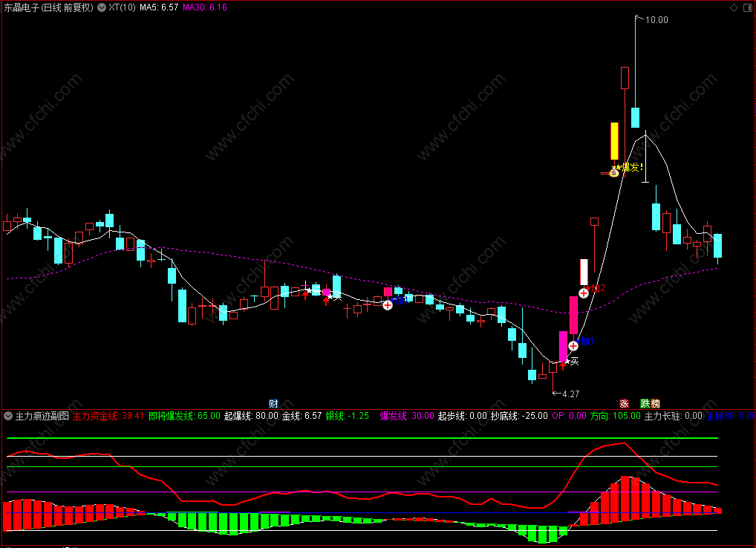Screen dimensions: 756x548
Task: Click the magenta MA30: 6.16 label
Action: pos(205,7)
